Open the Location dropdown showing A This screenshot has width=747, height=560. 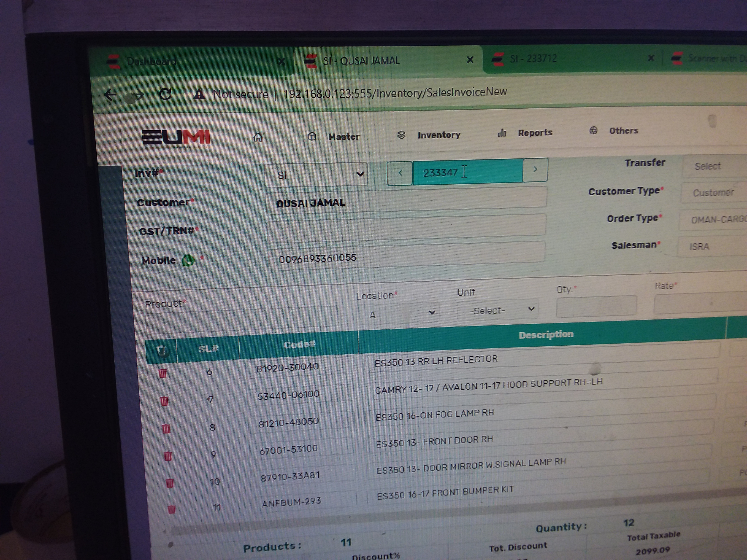[398, 314]
